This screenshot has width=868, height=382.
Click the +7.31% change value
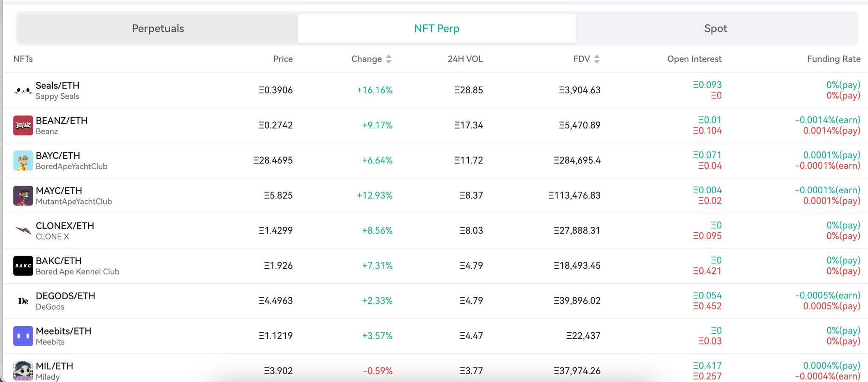pyautogui.click(x=377, y=266)
